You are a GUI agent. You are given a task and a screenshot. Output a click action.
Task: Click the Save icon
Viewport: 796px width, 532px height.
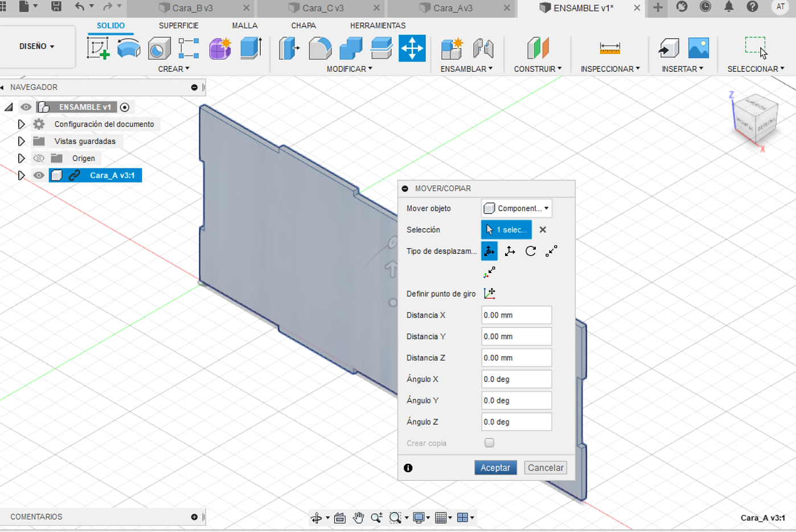pyautogui.click(x=56, y=7)
